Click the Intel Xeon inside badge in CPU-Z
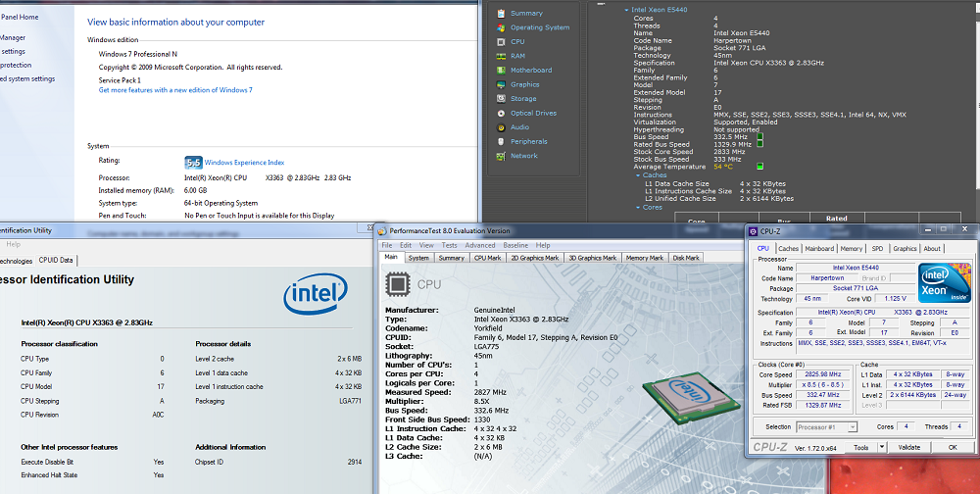This screenshot has width=980, height=494. tap(944, 283)
